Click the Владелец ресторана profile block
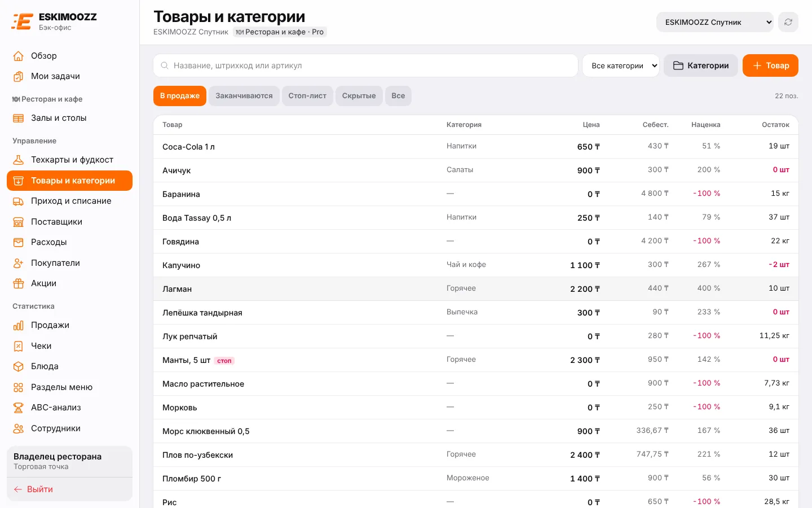The image size is (812, 508). (x=69, y=461)
